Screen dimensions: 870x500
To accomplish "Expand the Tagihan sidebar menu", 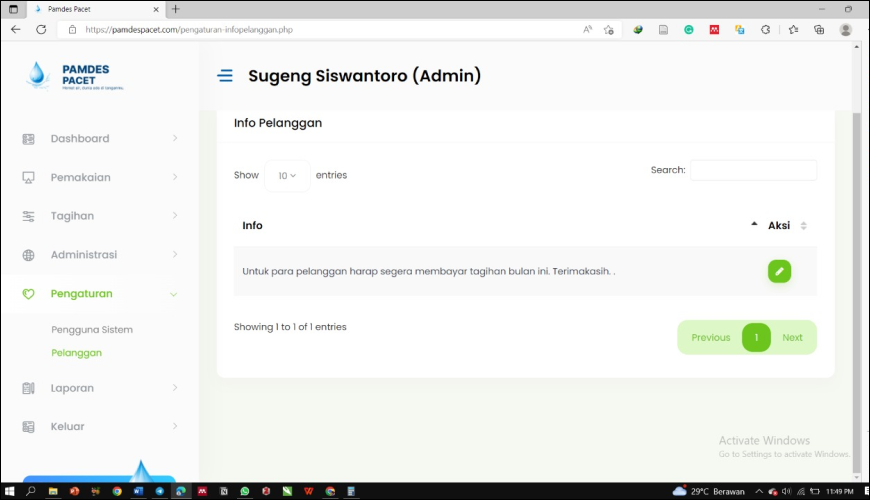I will pyautogui.click(x=100, y=216).
